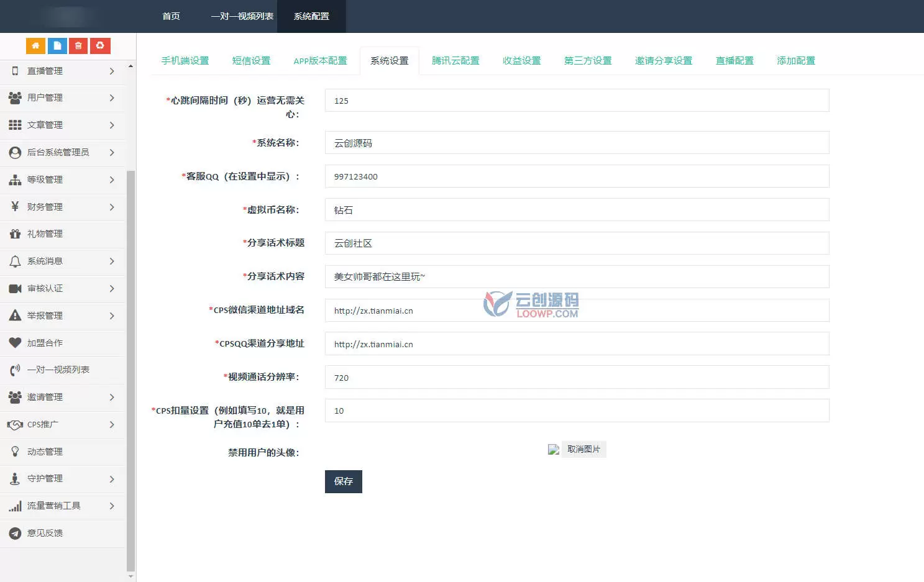Select 系统配置 in top navigation
The width and height of the screenshot is (924, 582).
pos(311,16)
